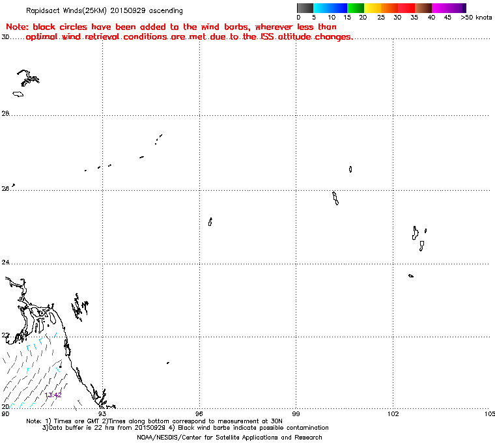Click the green 15-20 knots color band
The height and width of the screenshot is (448, 495).
click(356, 8)
